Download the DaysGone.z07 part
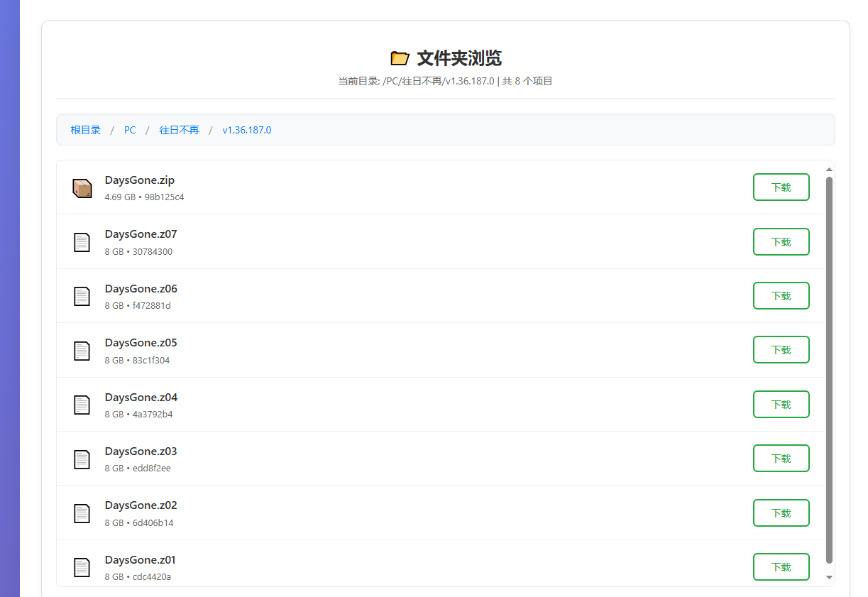868x597 pixels. click(781, 241)
